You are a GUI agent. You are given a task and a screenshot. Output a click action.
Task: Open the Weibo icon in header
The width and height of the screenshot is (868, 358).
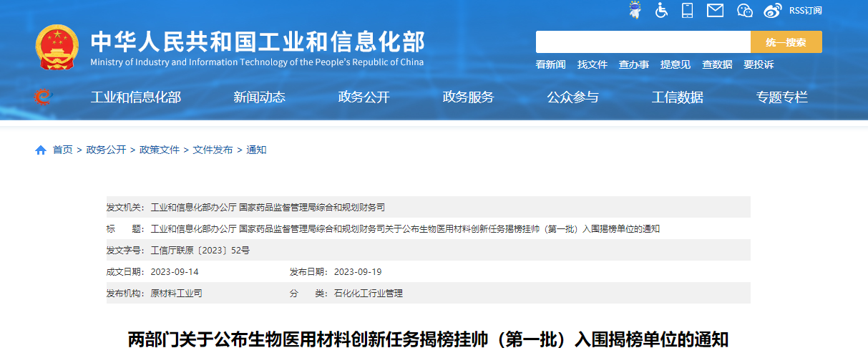point(772,10)
